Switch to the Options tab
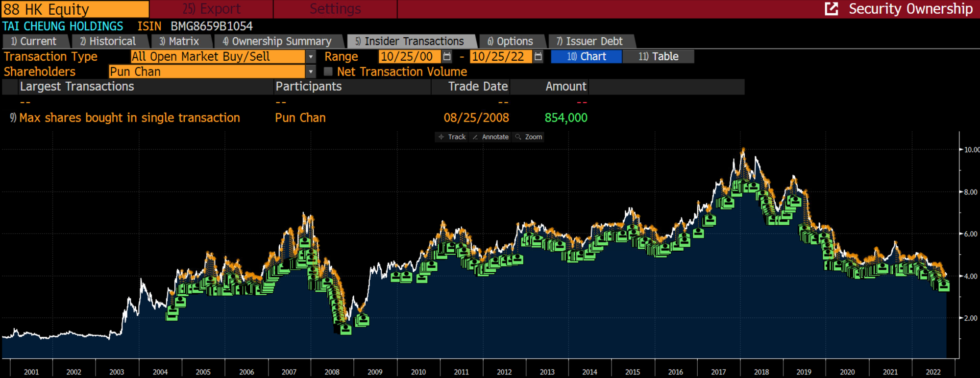Viewport: 980px width, 378px height. tap(510, 42)
